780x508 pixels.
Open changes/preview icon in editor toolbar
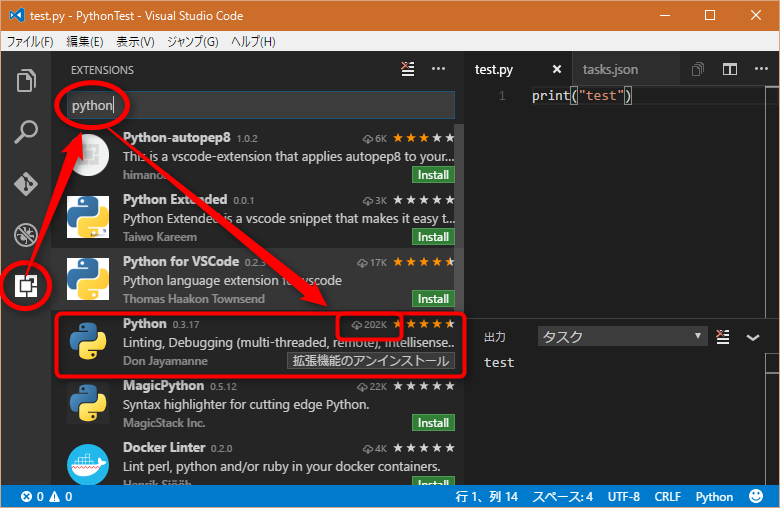(x=698, y=69)
